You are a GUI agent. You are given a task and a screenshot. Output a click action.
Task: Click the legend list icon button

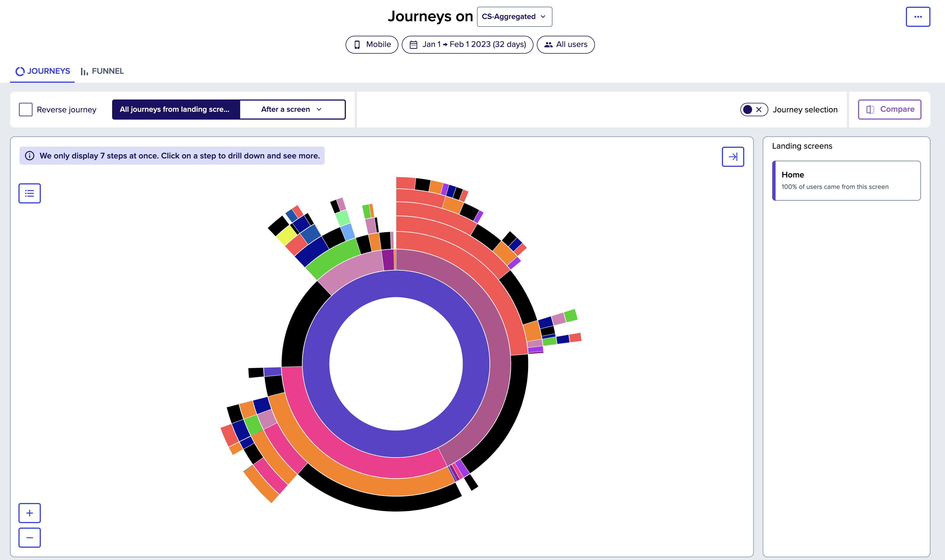click(29, 193)
